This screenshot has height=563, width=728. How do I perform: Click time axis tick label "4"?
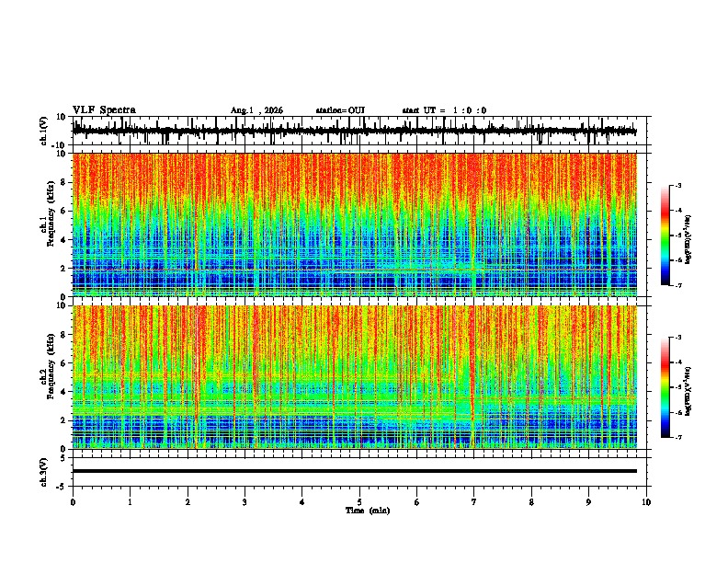302,502
